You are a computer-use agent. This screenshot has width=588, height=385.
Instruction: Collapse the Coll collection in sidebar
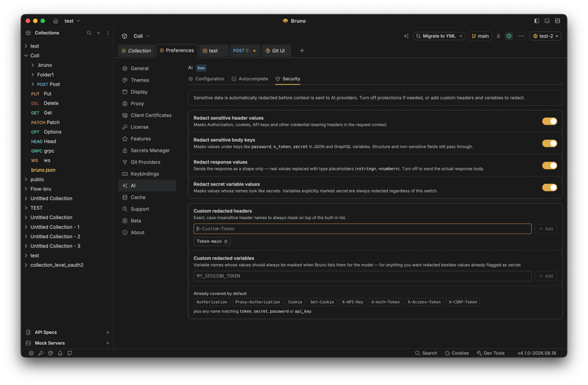(26, 56)
